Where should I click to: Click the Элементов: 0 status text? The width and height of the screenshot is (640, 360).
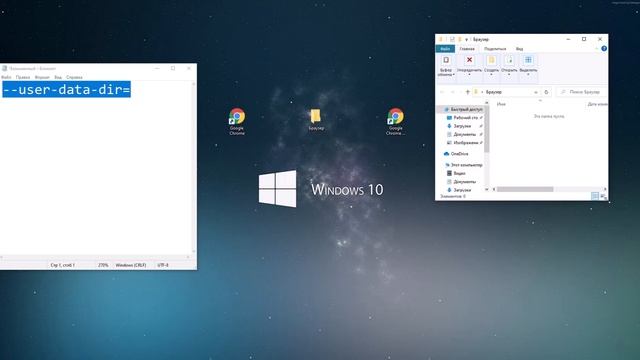click(x=453, y=196)
